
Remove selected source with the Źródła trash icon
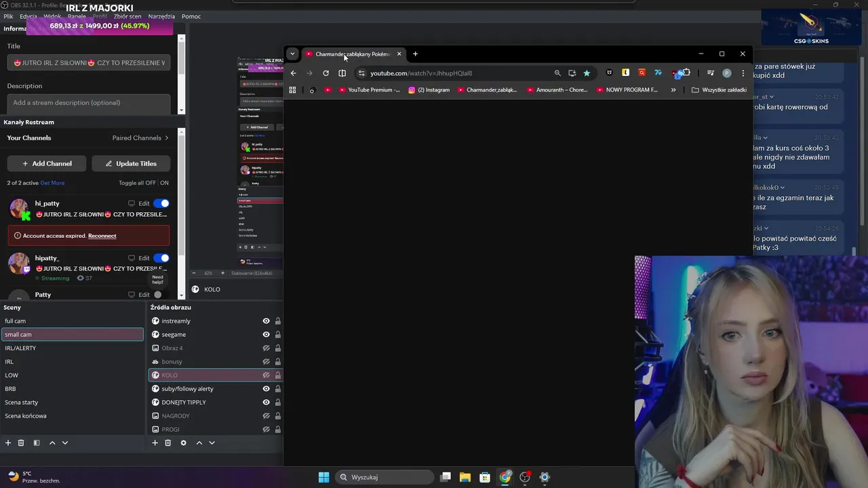point(168,443)
